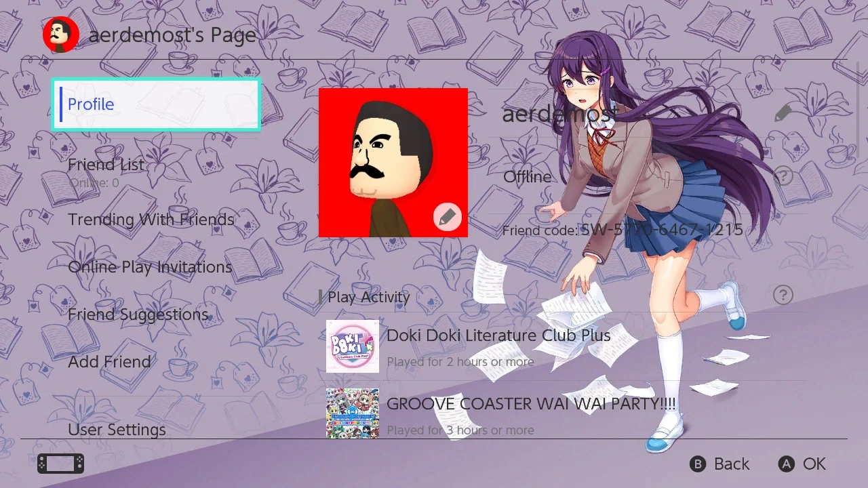Click the aerdemost nickname text field
The width and height of the screenshot is (868, 488).
559,113
